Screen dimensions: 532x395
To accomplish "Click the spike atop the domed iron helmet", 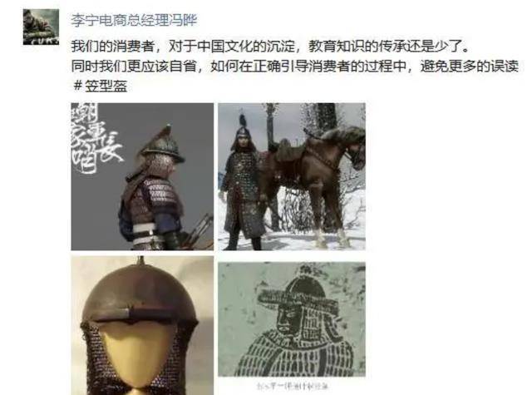I will 141,260.
